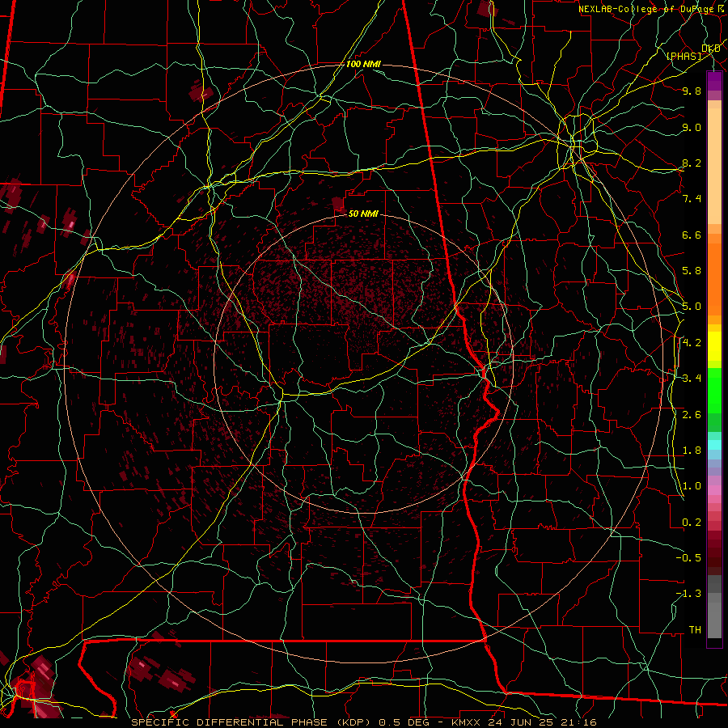This screenshot has width=728, height=728.
Task: Click the bright green segment of color bar
Action: point(714,390)
